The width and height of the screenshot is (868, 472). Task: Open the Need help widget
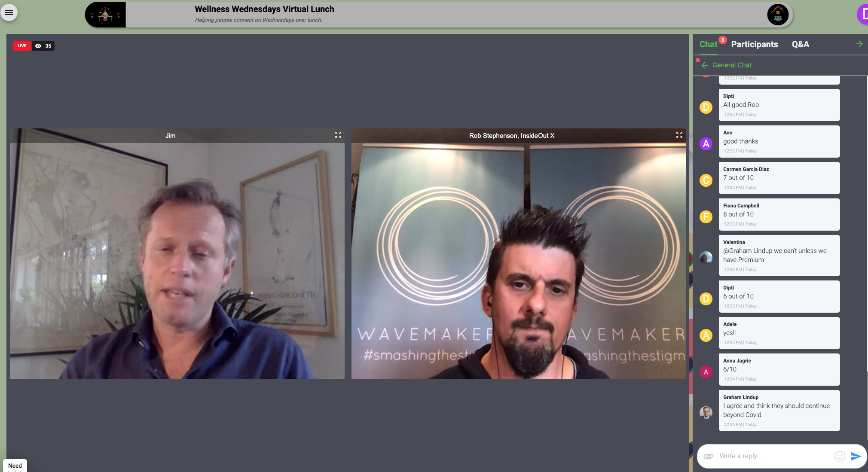click(x=15, y=466)
